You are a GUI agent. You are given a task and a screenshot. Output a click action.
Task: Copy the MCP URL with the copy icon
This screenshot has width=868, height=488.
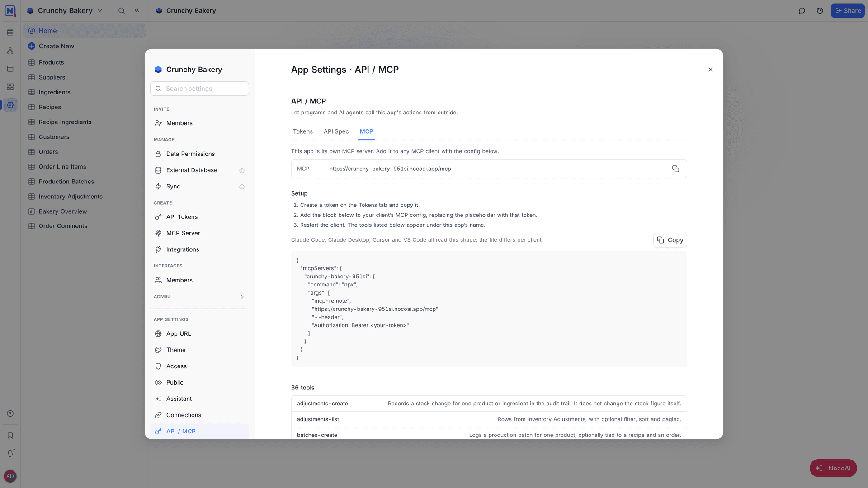[x=675, y=169]
